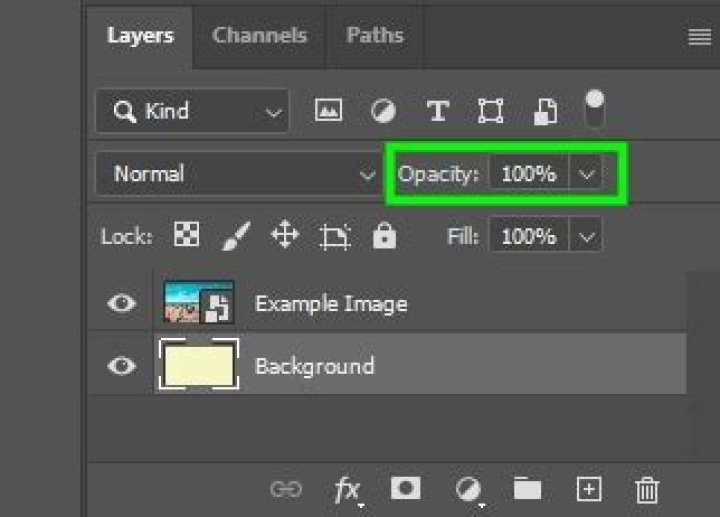Filter for type layers icon

click(437, 111)
